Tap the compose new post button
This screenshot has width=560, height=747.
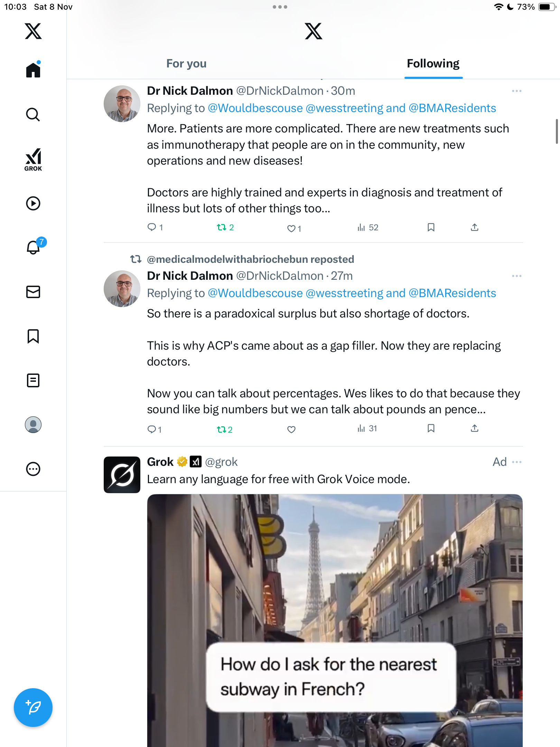[33, 708]
